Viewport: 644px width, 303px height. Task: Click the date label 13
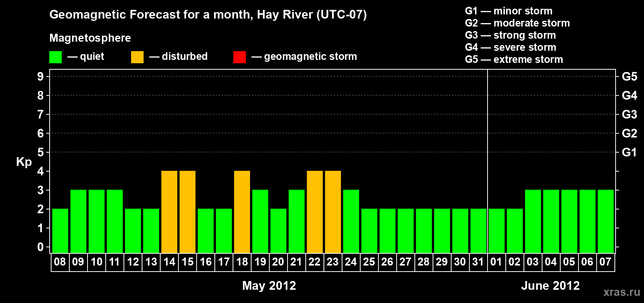point(151,262)
